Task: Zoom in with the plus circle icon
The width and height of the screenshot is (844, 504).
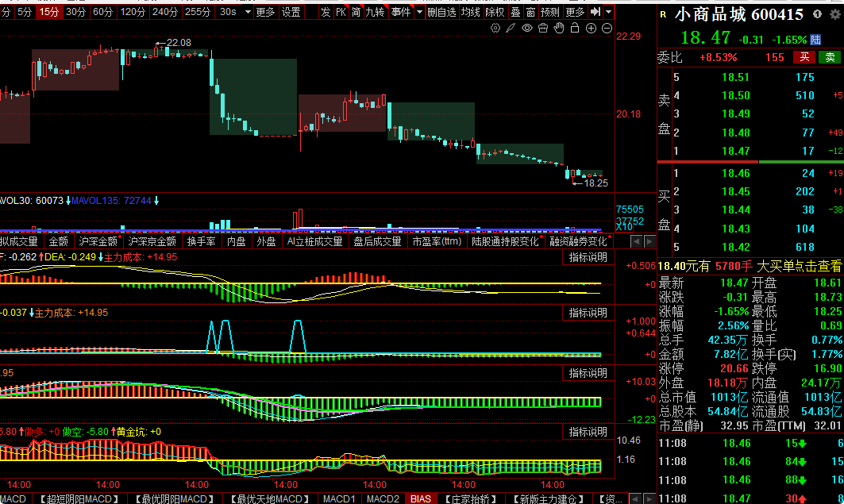Action: 591,28
